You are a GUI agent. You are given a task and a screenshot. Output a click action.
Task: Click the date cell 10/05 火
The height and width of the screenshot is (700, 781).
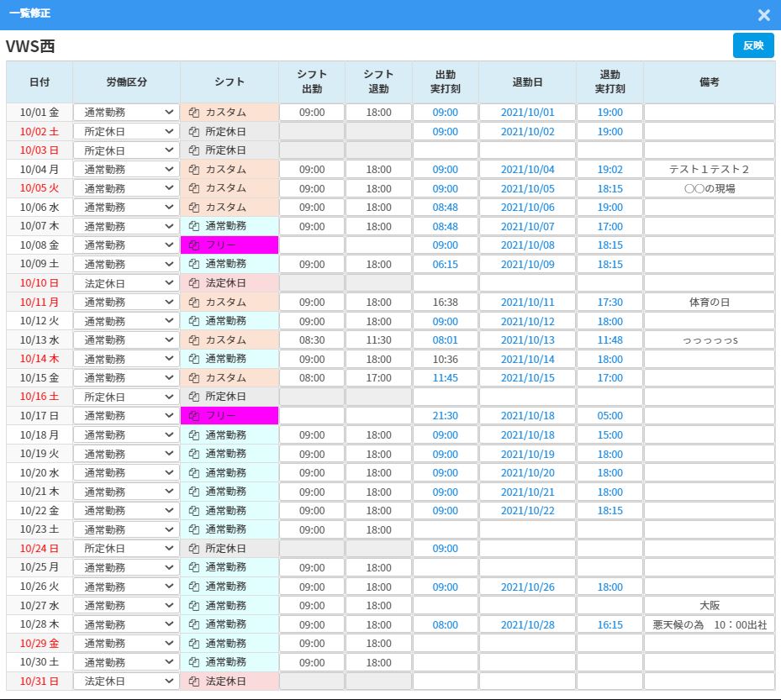pos(40,188)
